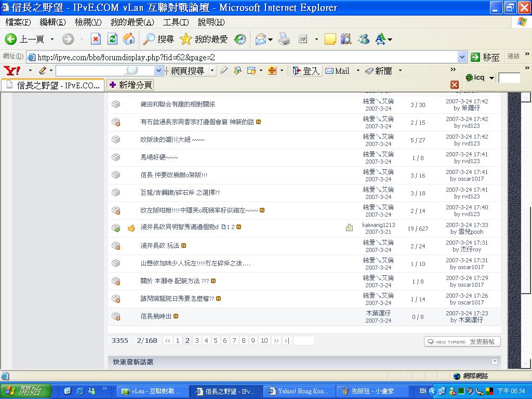The width and height of the screenshot is (532, 399).
Task: Click the 登入 sign-in icon on Yahoo toolbar
Action: [297, 71]
